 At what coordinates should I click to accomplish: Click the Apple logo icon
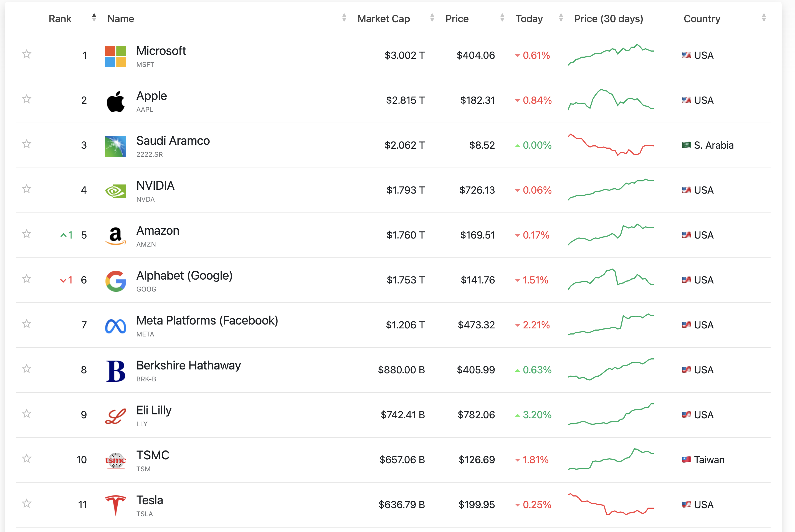[x=115, y=102]
